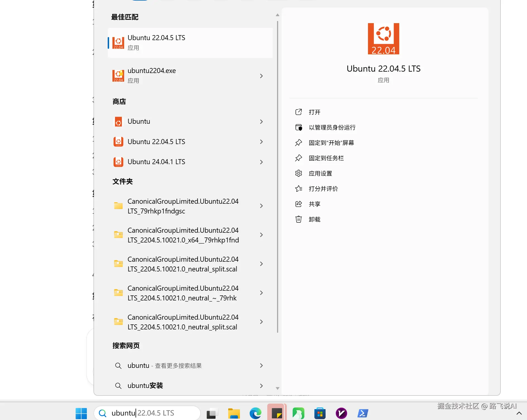Expand chevron for folder LTS_79rhkp1fndgsc
This screenshot has width=527, height=420.
point(261,206)
